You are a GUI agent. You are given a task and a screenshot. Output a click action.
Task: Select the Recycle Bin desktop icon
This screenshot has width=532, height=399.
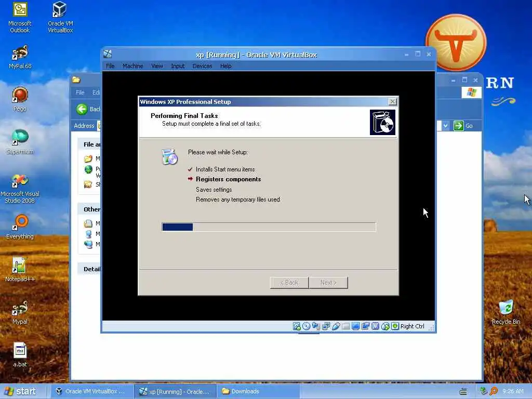pos(506,312)
